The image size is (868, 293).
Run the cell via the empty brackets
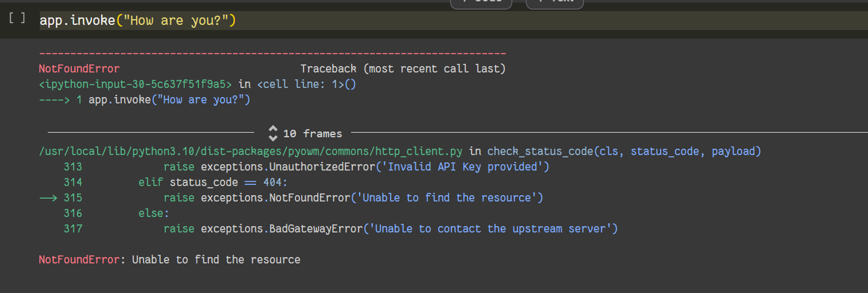[x=17, y=18]
